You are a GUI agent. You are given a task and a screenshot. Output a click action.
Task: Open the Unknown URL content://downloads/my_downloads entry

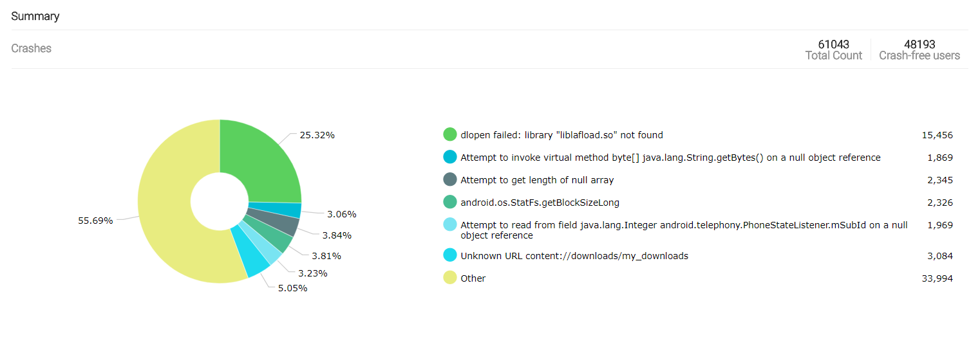574,256
